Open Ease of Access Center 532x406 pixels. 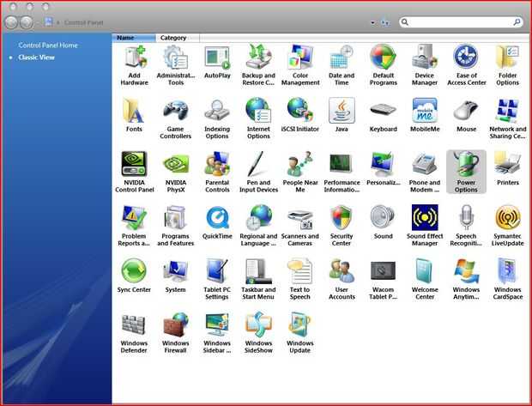[x=467, y=66]
